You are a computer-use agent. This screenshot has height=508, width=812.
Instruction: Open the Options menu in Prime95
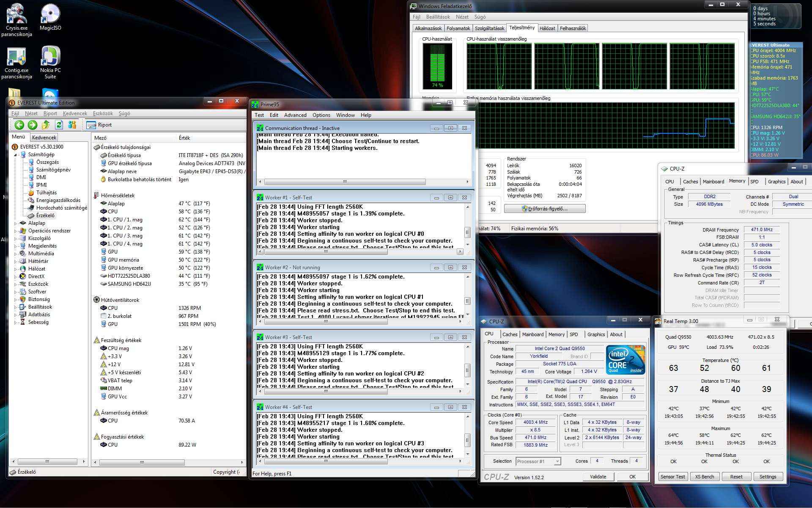click(x=321, y=115)
